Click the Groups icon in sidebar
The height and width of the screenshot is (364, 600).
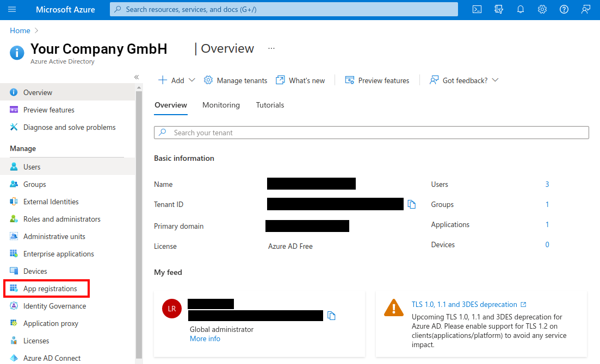pos(14,184)
